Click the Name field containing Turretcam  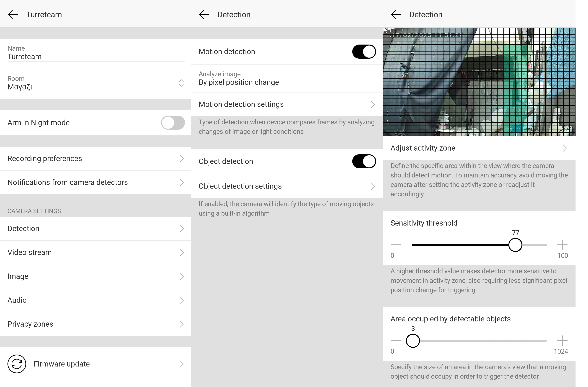pos(96,57)
